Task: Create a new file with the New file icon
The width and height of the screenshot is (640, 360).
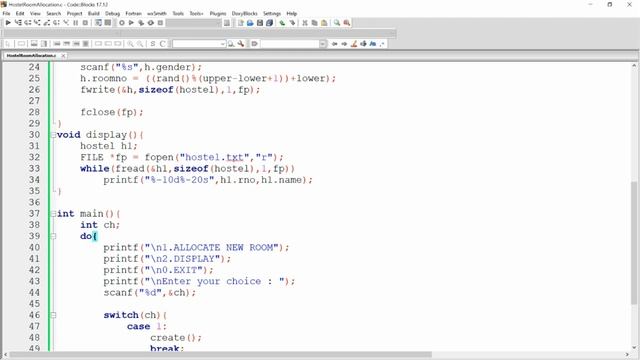Action: click(x=240, y=23)
